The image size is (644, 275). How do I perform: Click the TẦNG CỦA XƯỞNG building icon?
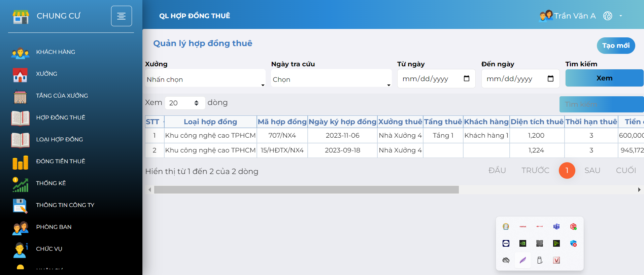(x=20, y=97)
